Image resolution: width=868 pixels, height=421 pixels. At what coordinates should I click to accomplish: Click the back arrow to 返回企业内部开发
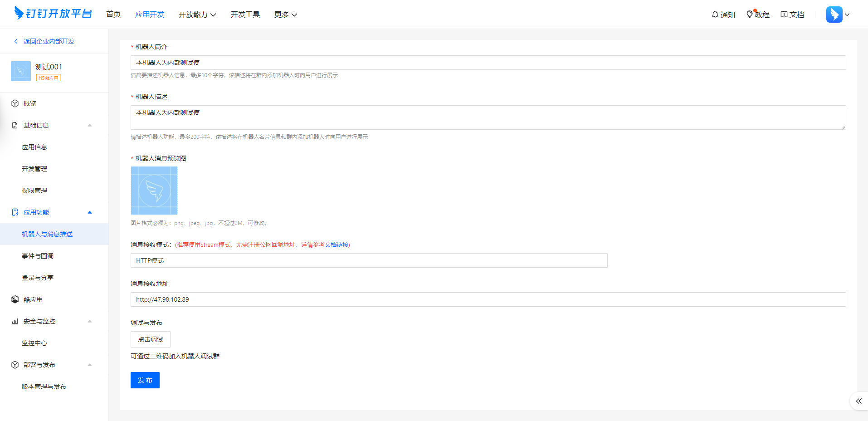pyautogui.click(x=16, y=41)
